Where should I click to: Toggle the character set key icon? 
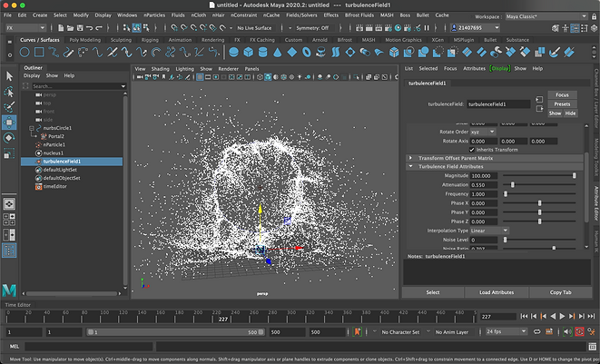(358, 332)
